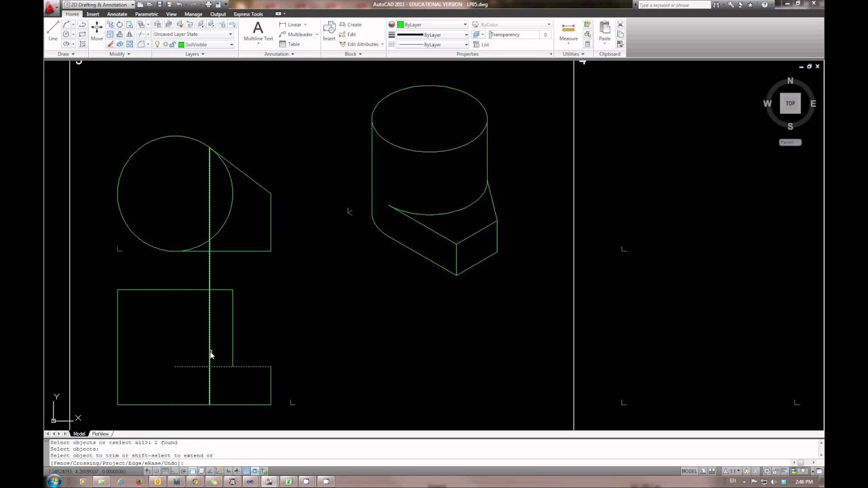Viewport: 868px width, 488px height.
Task: Click the Circle tool in Draw panel
Action: click(x=66, y=35)
